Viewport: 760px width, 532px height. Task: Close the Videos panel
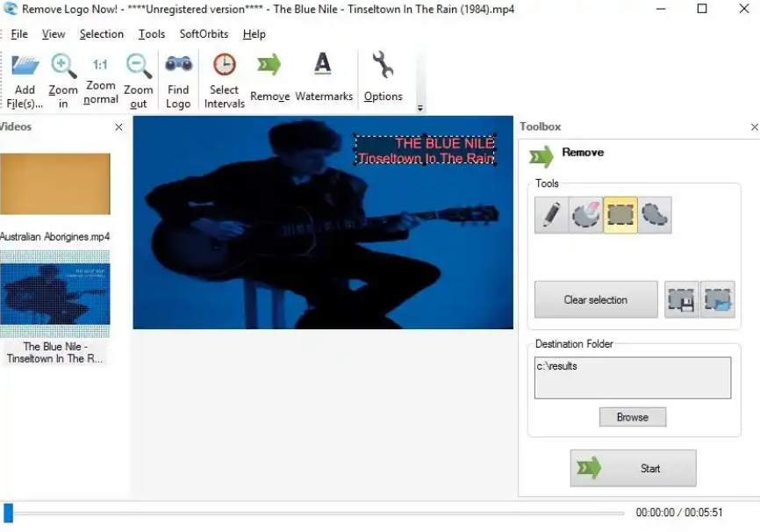point(118,127)
